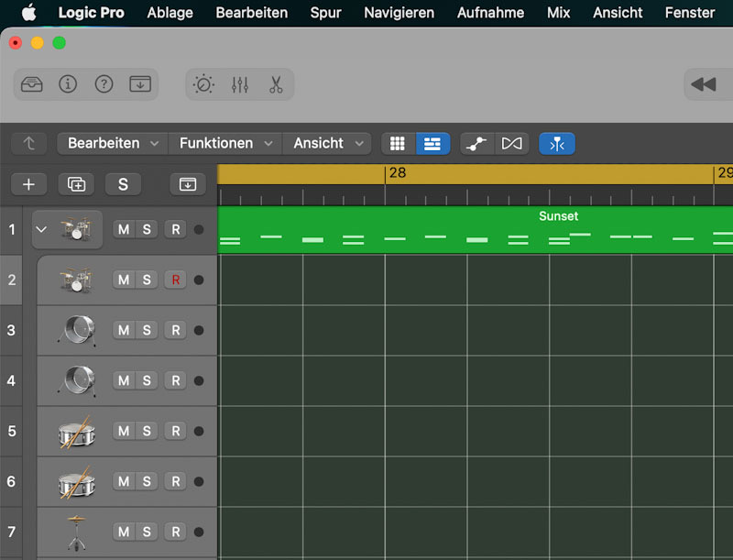Select the kick drum icon on track 4
This screenshot has height=560, width=733.
[78, 380]
